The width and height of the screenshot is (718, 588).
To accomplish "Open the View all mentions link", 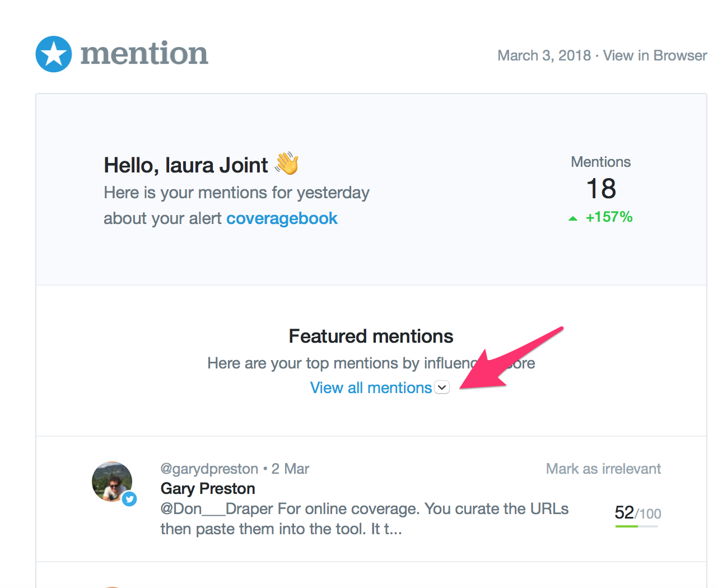I will click(371, 388).
